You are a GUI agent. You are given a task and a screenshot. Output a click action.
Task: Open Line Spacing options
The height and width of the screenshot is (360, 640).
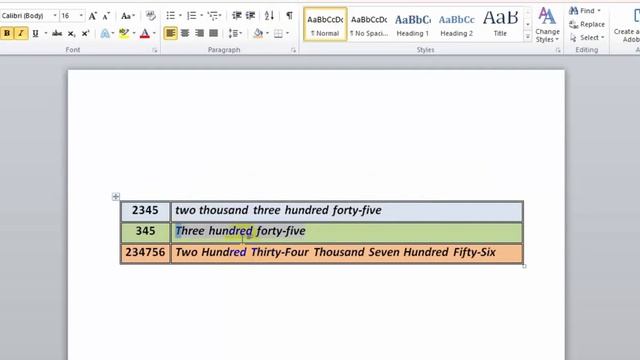[235, 33]
